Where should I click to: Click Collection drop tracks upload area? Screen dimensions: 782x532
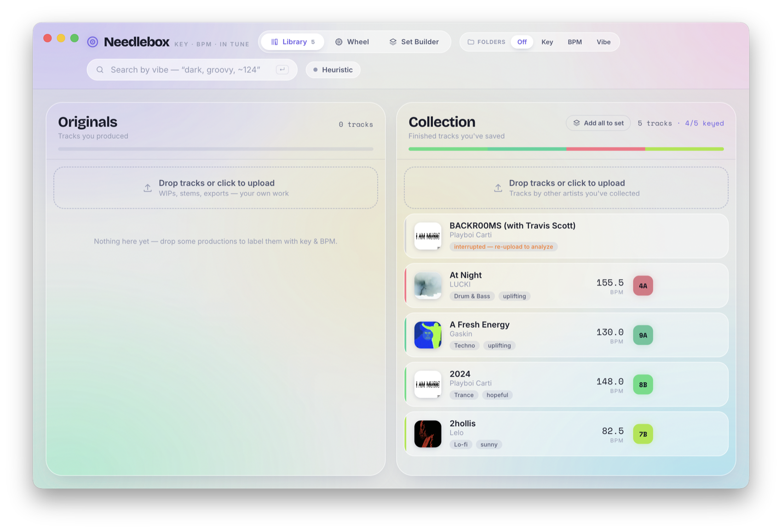click(566, 188)
